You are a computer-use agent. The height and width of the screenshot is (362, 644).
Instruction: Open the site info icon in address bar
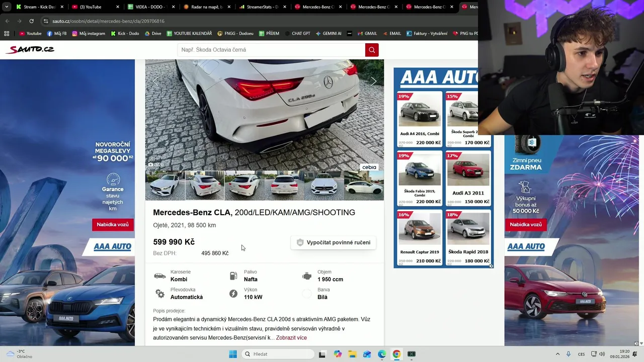[x=46, y=21]
